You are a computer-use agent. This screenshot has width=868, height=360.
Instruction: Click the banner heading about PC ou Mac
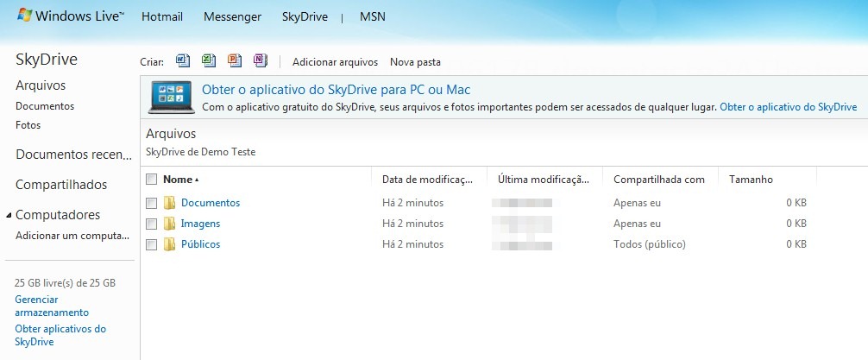pos(336,90)
